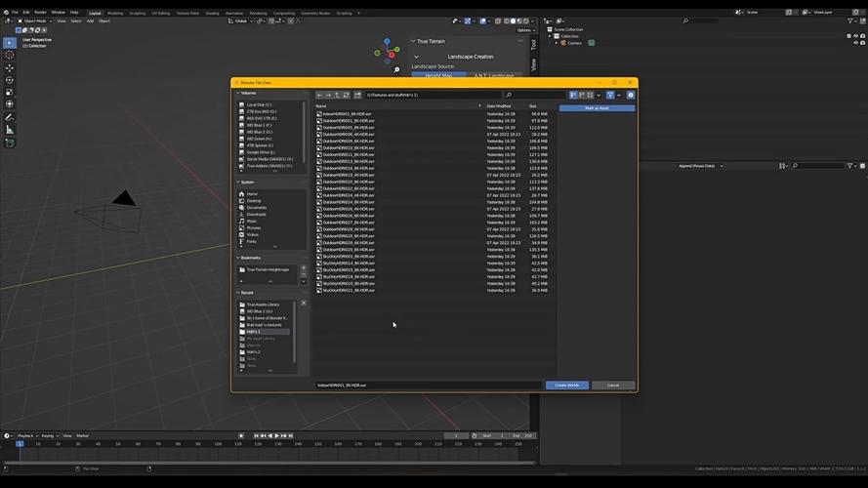
Task: Hide Camera in viewport via its eye icon
Action: tap(856, 43)
